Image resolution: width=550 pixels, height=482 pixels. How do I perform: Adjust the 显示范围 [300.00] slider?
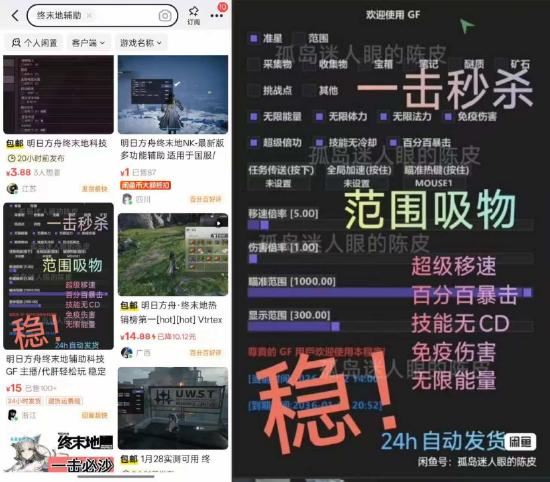click(390, 327)
